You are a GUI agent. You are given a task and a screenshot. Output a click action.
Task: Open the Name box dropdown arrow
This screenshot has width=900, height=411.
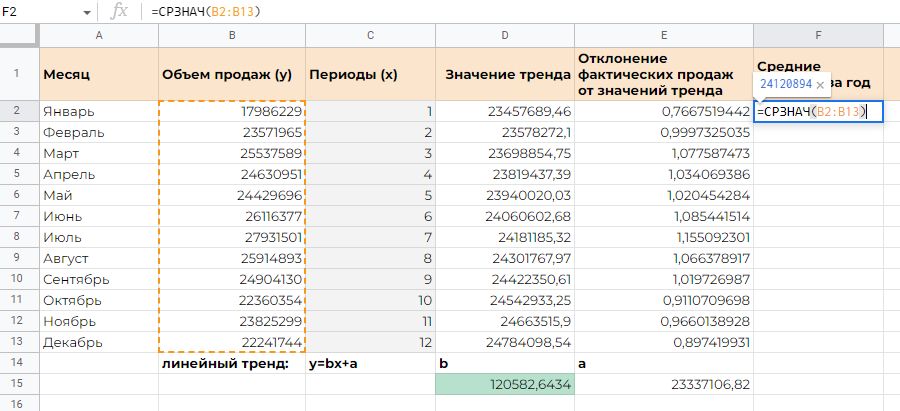[x=87, y=12]
